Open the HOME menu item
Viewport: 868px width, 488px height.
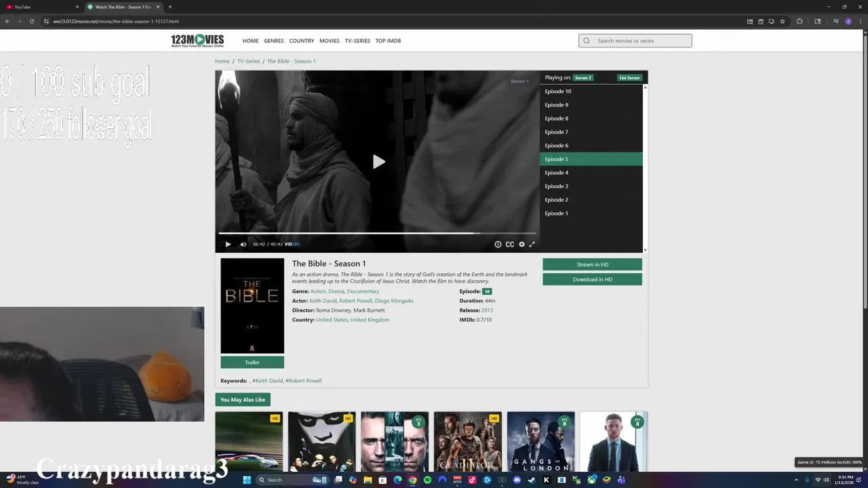(x=250, y=41)
